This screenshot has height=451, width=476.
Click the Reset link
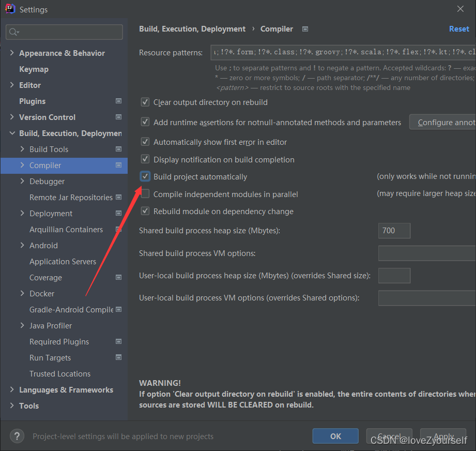click(459, 29)
